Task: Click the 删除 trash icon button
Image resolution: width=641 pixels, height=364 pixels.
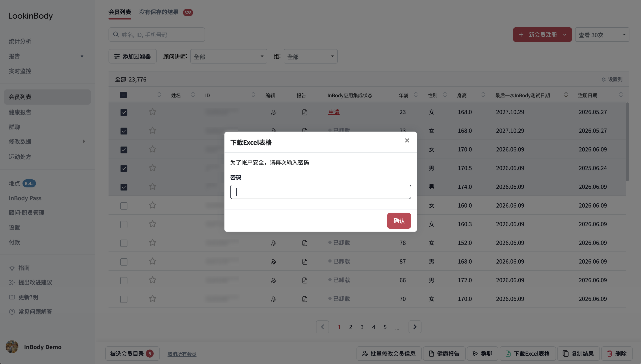Action: pyautogui.click(x=617, y=354)
